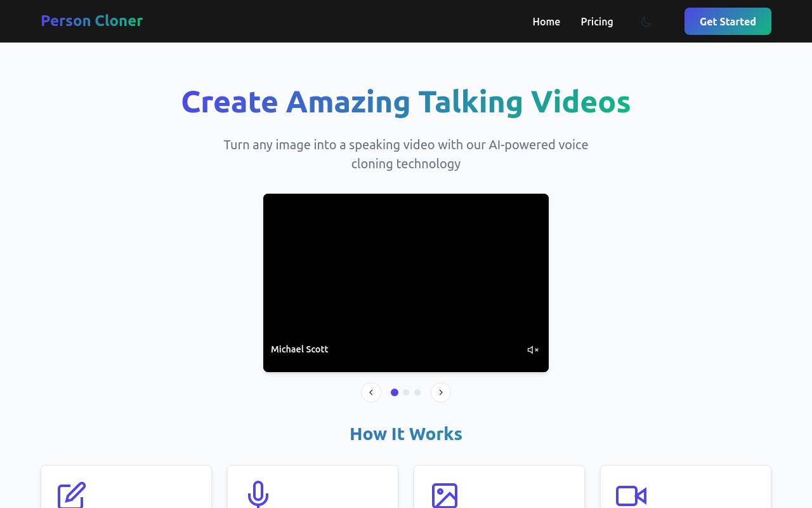Unmute the video speaker icon
This screenshot has height=508, width=812.
click(x=533, y=350)
